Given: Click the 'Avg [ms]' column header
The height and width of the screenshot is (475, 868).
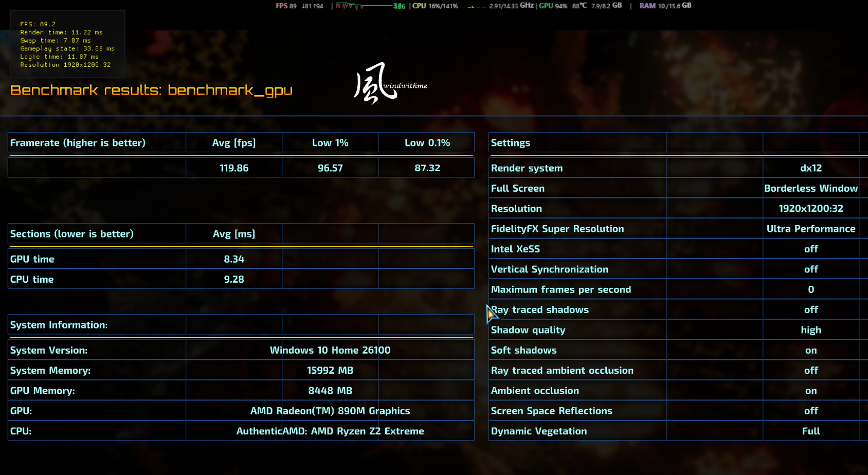Looking at the screenshot, I should [x=234, y=234].
